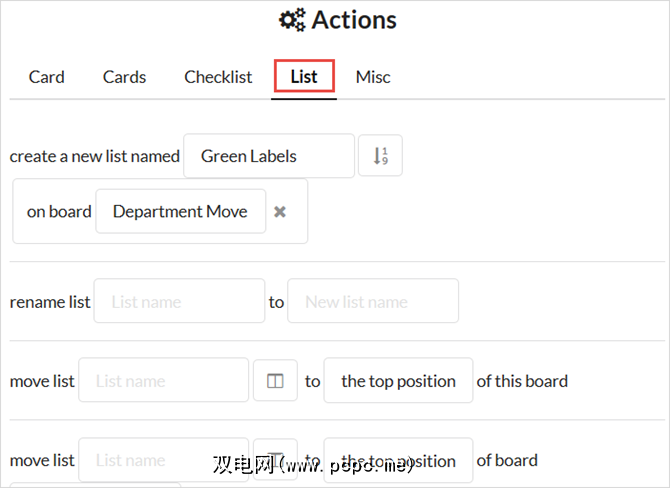Click the rename list 'List name' field

pos(179,301)
